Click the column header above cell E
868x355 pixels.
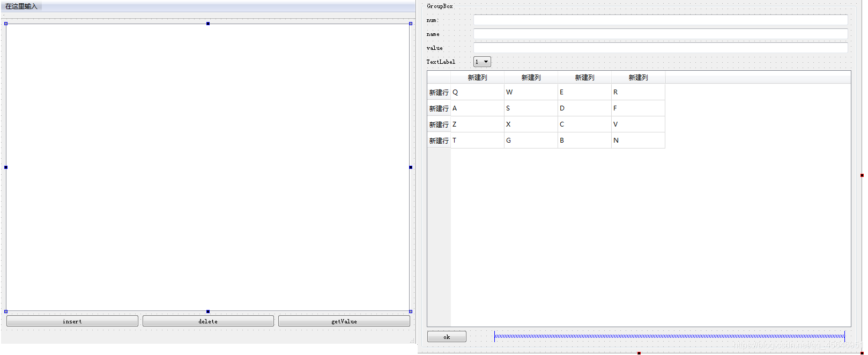pyautogui.click(x=584, y=77)
